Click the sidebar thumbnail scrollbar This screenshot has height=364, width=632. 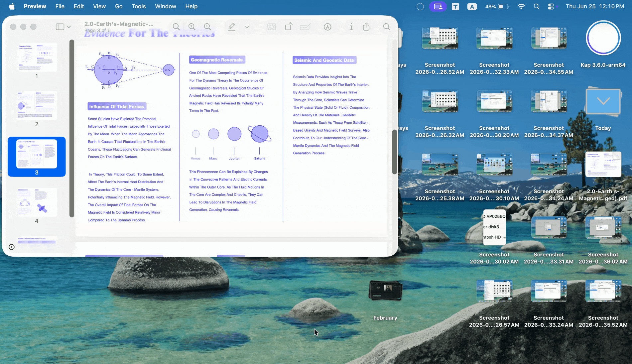(71, 128)
